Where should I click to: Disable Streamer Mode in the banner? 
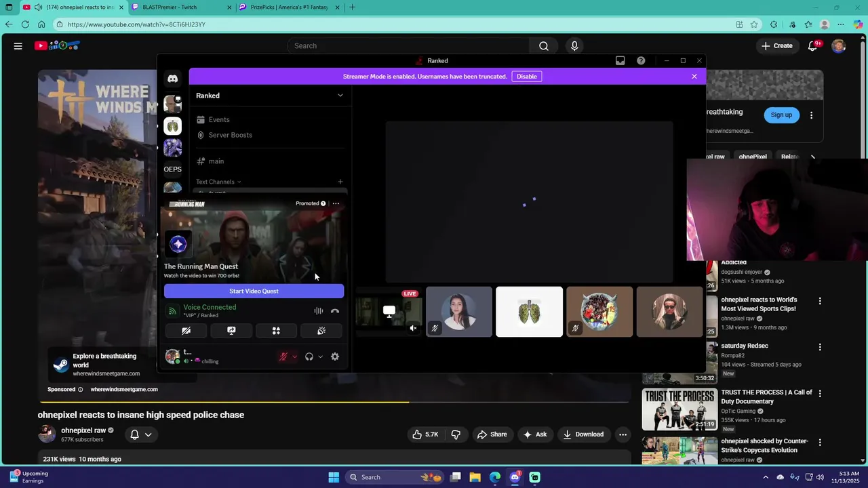tap(526, 77)
